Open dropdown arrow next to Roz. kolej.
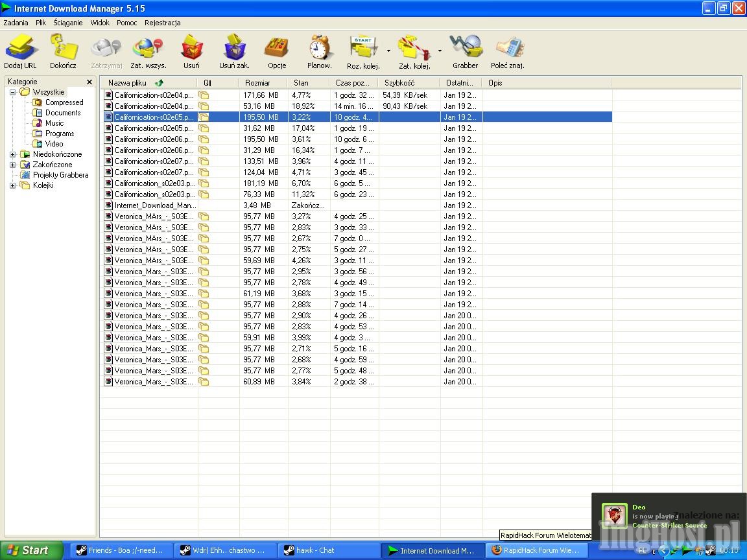747x560 pixels. coord(389,51)
